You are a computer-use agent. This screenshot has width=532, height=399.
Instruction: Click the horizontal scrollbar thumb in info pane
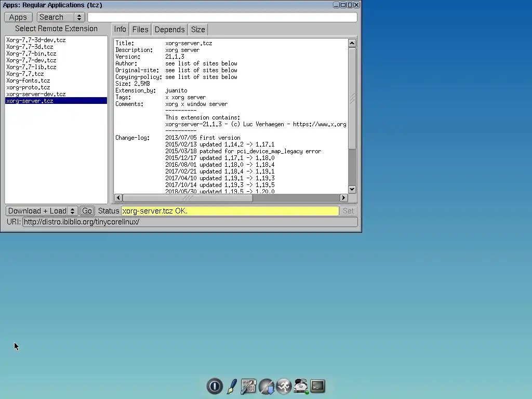coord(188,198)
